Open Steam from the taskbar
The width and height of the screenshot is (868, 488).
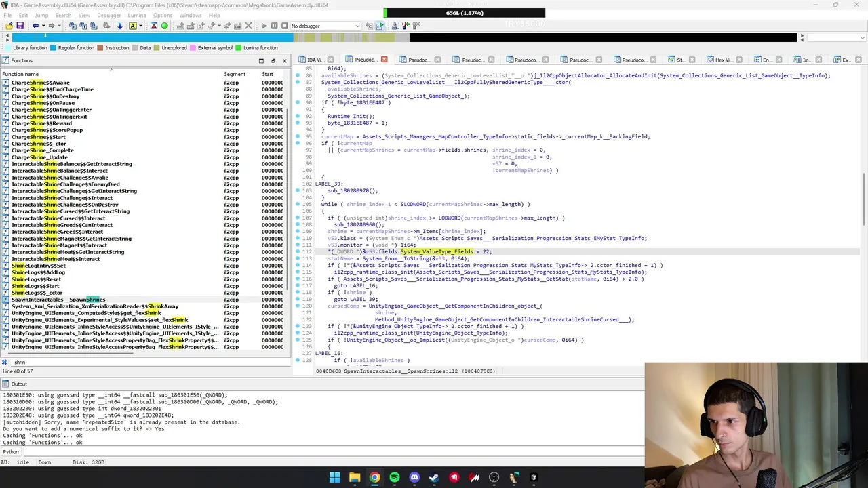tap(434, 477)
